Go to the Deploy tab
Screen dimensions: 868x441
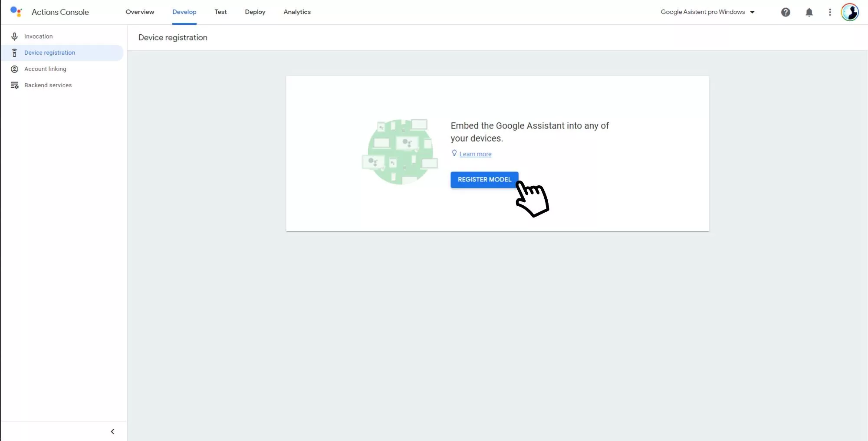tap(255, 12)
